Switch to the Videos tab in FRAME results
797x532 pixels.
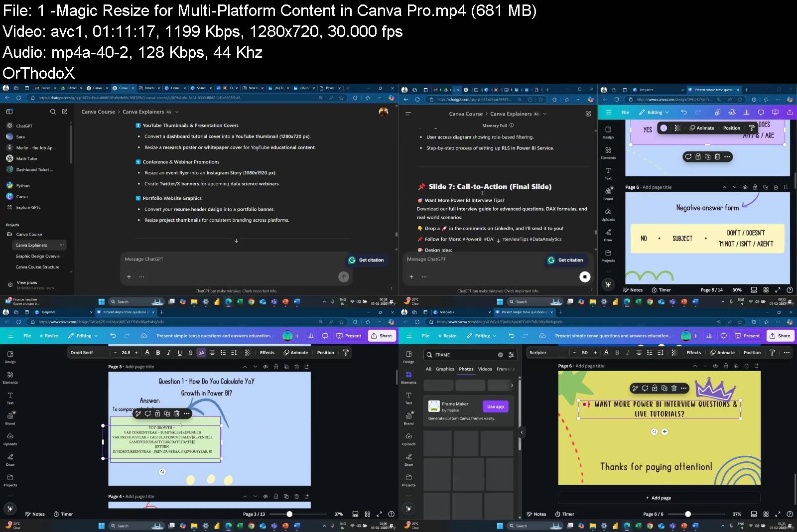coord(485,369)
